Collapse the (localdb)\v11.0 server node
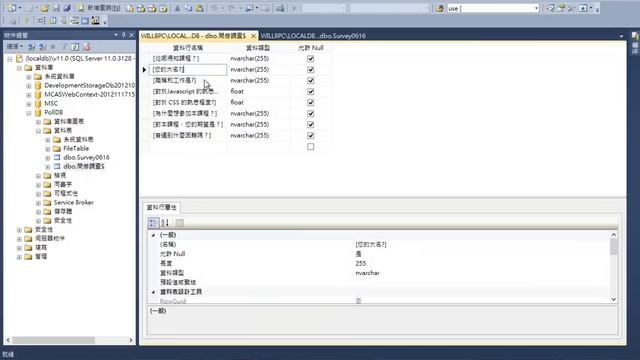This screenshot has height=360, width=640. pos(10,59)
